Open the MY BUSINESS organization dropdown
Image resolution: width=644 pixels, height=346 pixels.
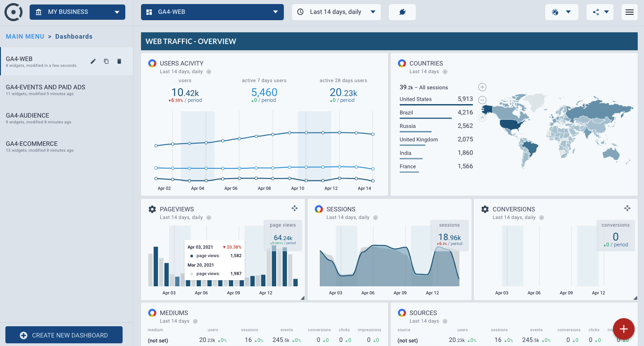pos(77,12)
